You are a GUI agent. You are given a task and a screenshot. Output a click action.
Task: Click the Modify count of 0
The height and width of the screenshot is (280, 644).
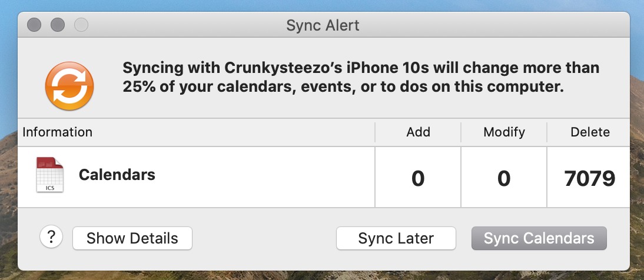[x=504, y=178]
